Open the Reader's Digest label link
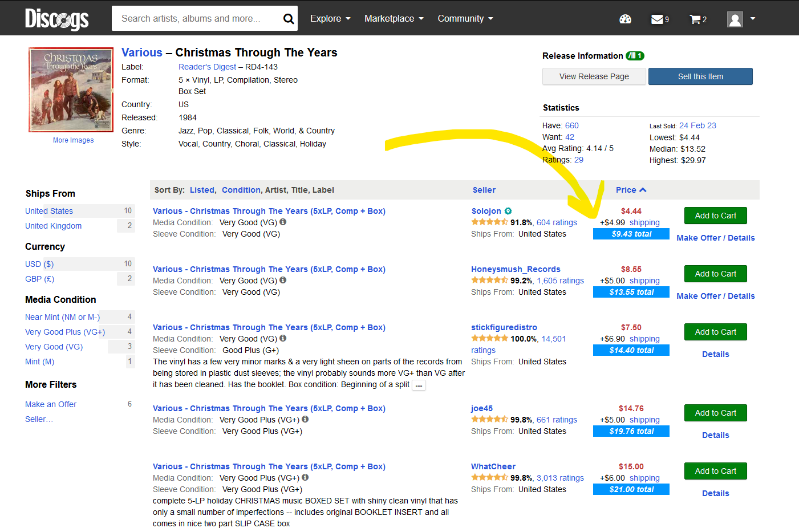 [207, 67]
